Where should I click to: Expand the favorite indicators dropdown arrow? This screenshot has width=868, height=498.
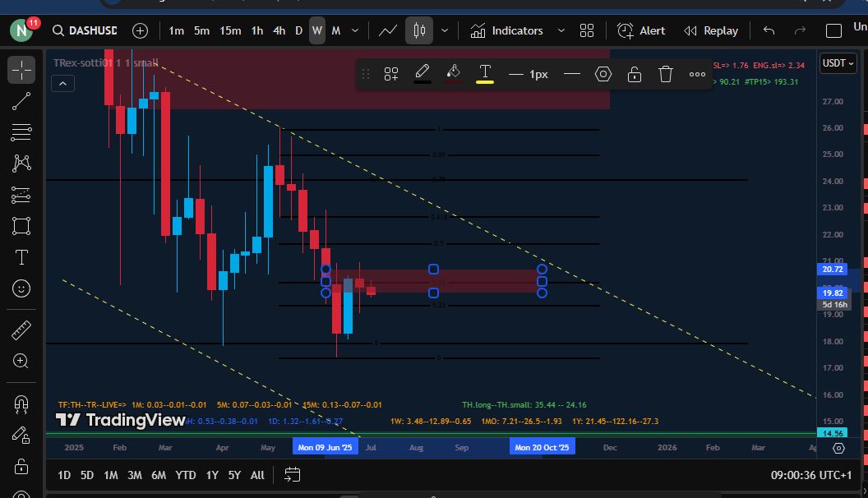point(561,30)
